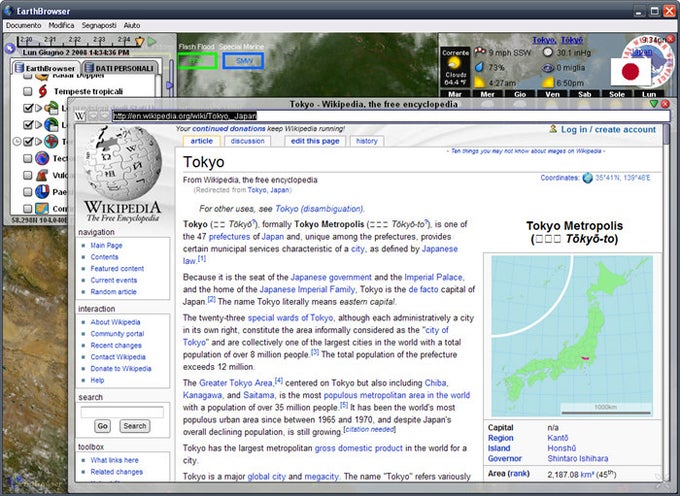Click the Wikipedia Search button
Image resolution: width=680 pixels, height=496 pixels.
[135, 426]
